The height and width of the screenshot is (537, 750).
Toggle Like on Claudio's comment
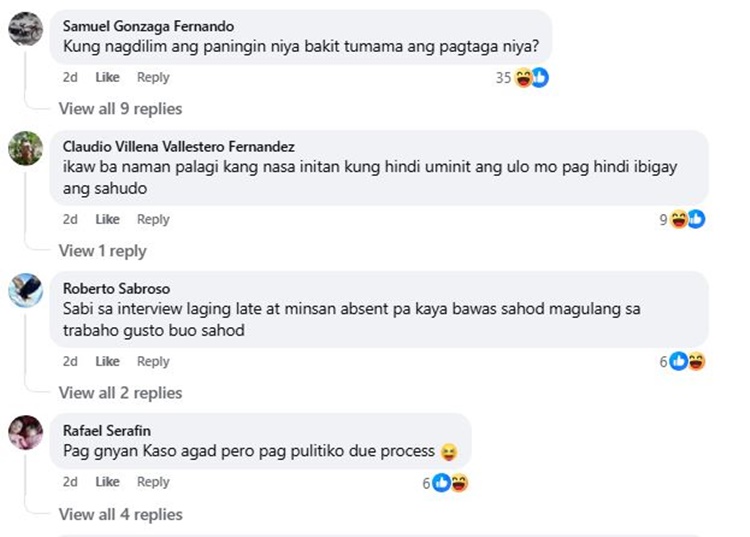pos(107,220)
